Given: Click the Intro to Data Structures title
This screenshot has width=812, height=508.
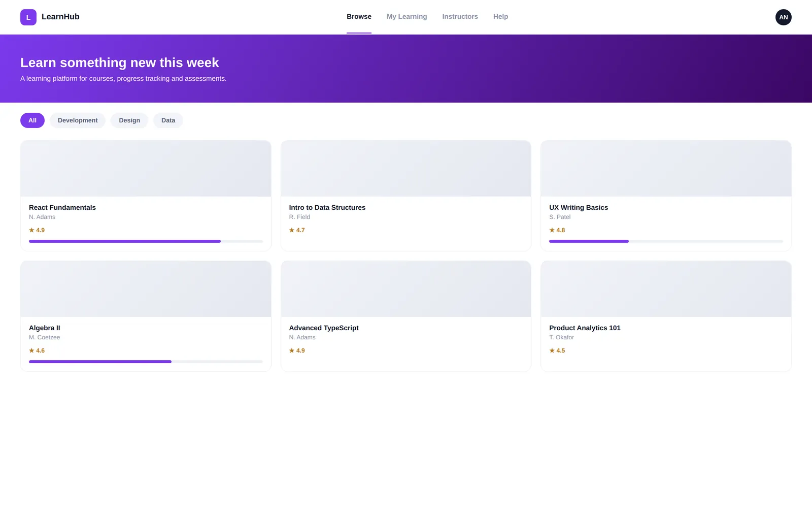Looking at the screenshot, I should (327, 207).
